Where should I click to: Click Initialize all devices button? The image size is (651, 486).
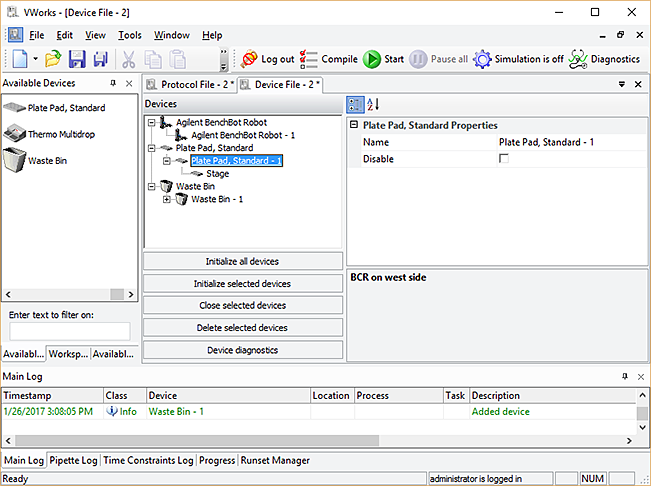242,262
